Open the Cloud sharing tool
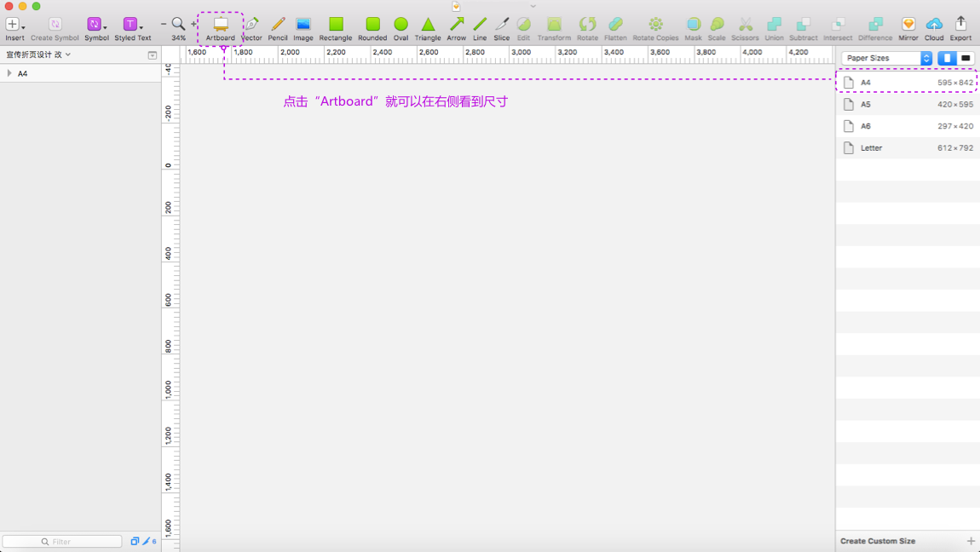The height and width of the screenshot is (552, 980). point(934,28)
